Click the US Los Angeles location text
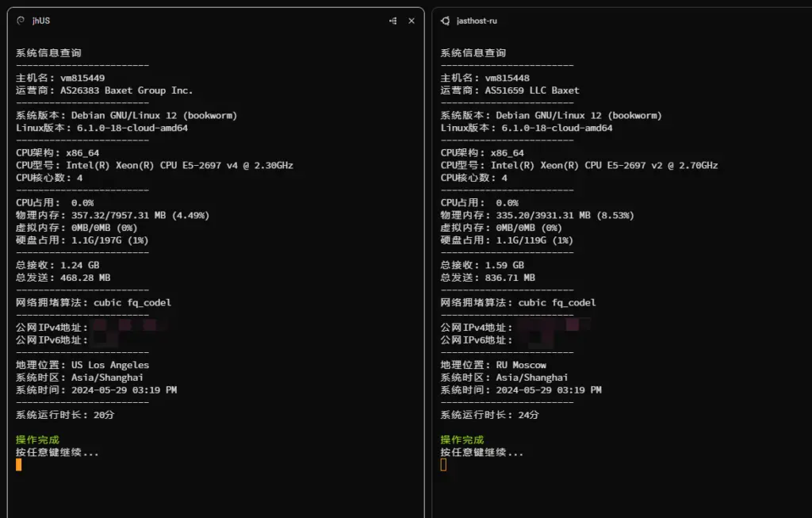 click(x=110, y=365)
